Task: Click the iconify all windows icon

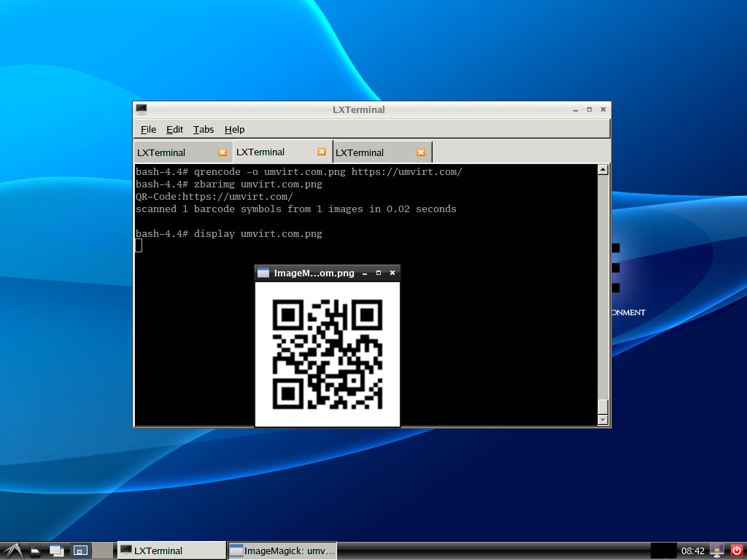Action: 57,551
